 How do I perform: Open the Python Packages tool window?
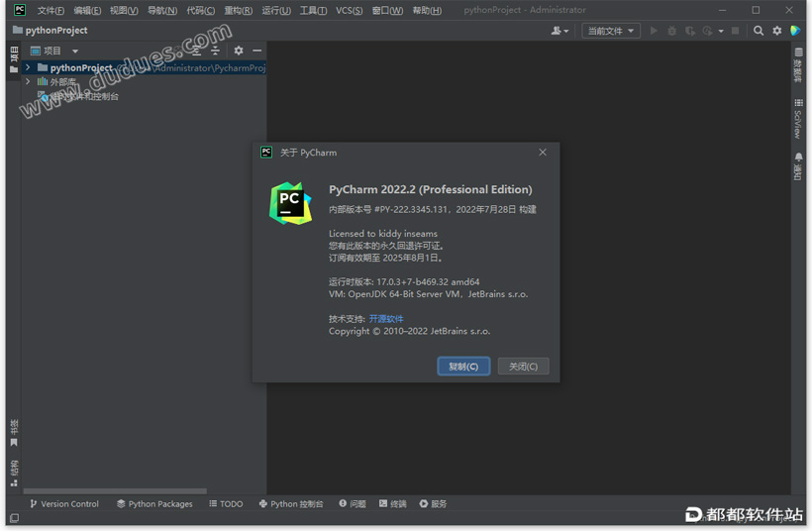click(154, 504)
